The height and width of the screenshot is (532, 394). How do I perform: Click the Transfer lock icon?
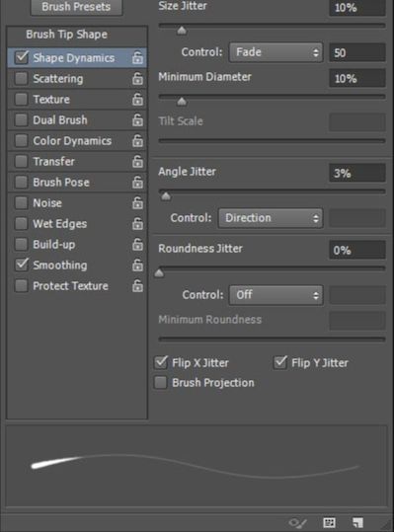point(137,162)
